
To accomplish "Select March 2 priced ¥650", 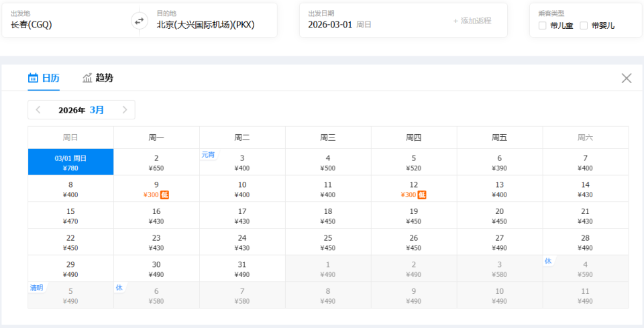I will pos(156,162).
